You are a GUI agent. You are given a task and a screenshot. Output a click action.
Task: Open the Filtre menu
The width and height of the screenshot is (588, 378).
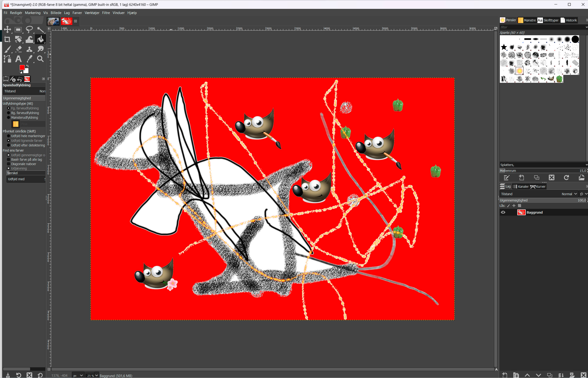[106, 13]
